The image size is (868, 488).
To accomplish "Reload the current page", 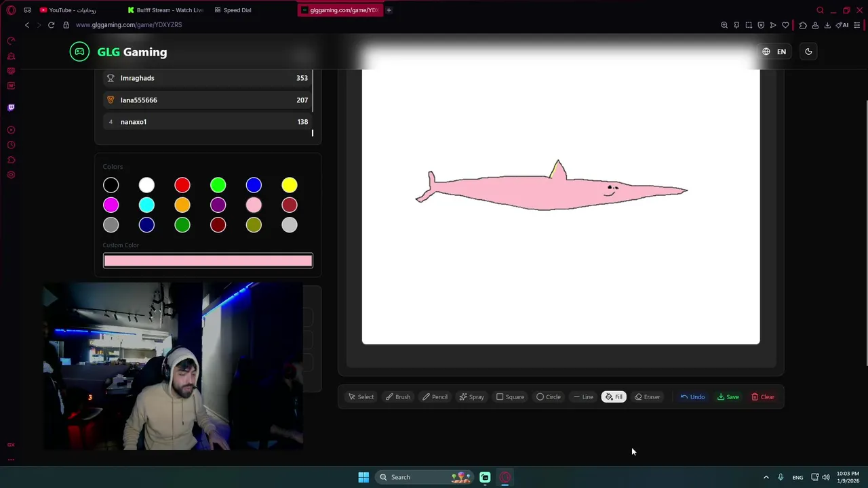I will pyautogui.click(x=51, y=25).
